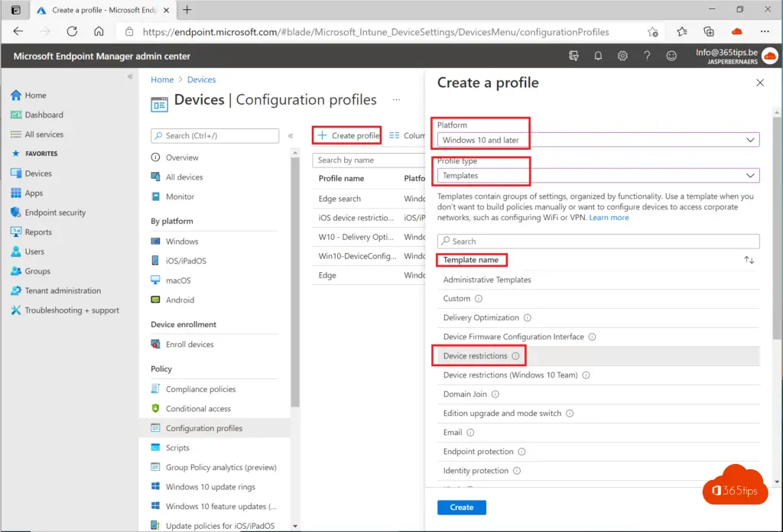783x532 pixels.
Task: Click the Create profile button
Action: click(x=348, y=135)
